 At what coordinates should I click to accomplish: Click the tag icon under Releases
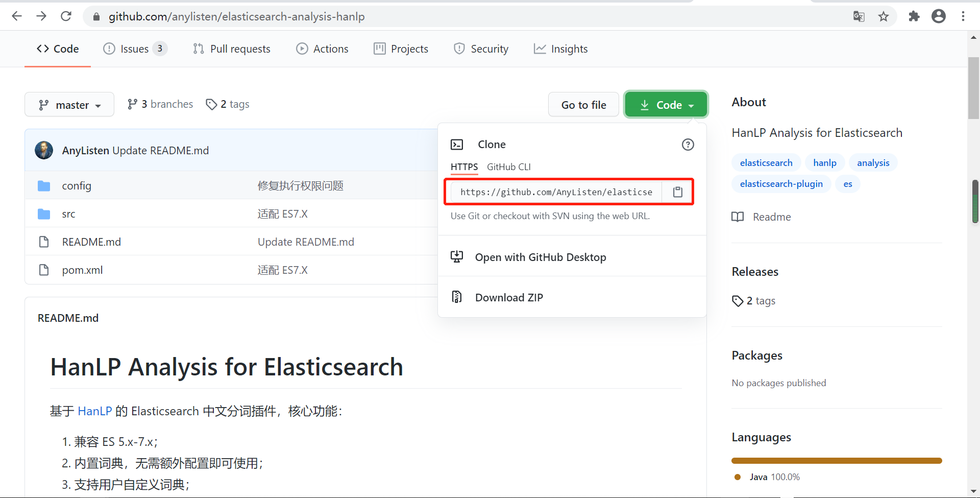click(x=738, y=301)
